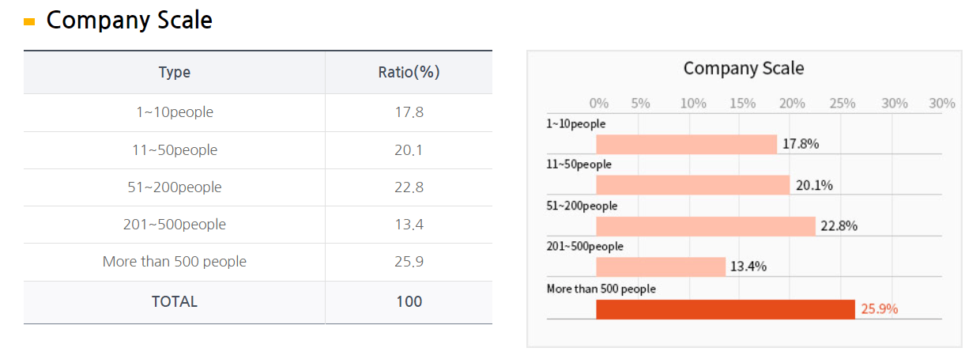
Task: Click the TOTAL row label
Action: [174, 301]
